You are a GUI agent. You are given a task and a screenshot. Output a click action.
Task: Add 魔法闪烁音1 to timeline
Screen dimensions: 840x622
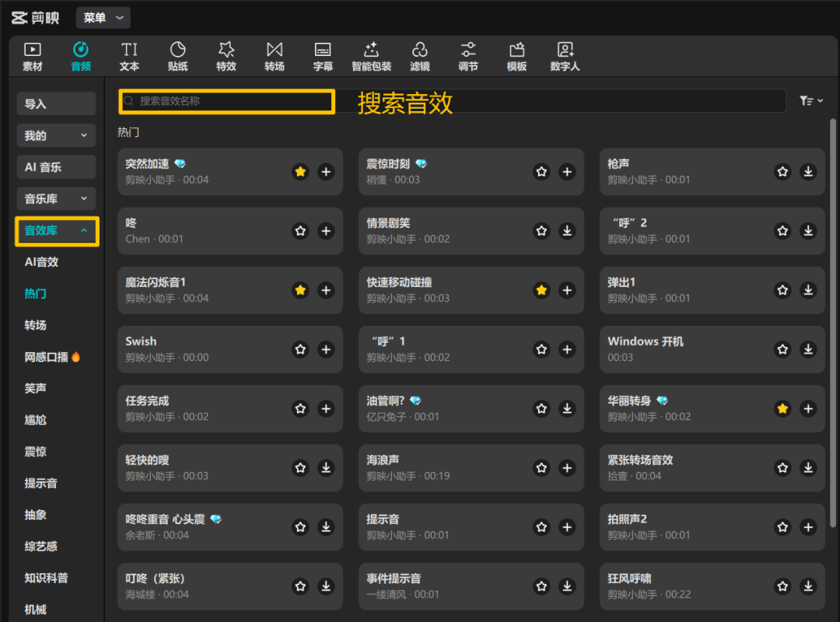point(326,290)
